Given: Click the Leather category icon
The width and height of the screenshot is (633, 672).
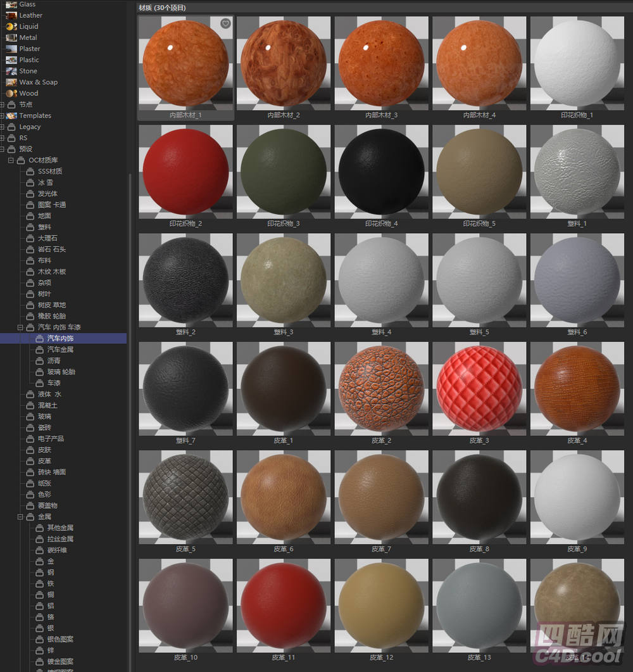Looking at the screenshot, I should (x=11, y=15).
